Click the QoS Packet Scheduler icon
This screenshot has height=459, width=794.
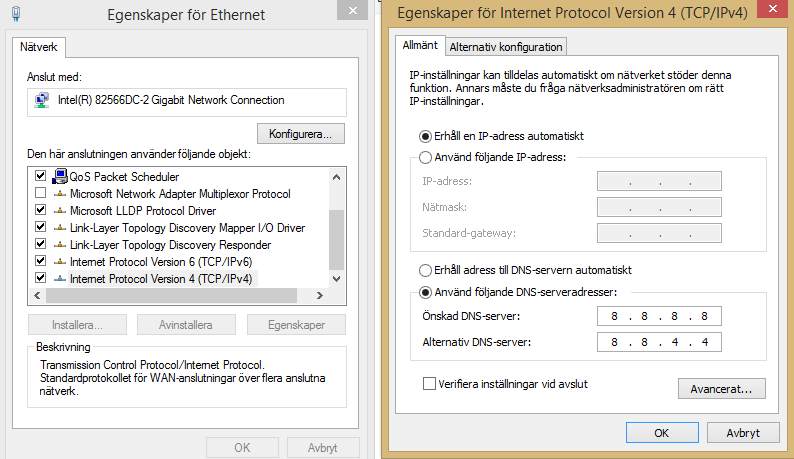pyautogui.click(x=60, y=176)
